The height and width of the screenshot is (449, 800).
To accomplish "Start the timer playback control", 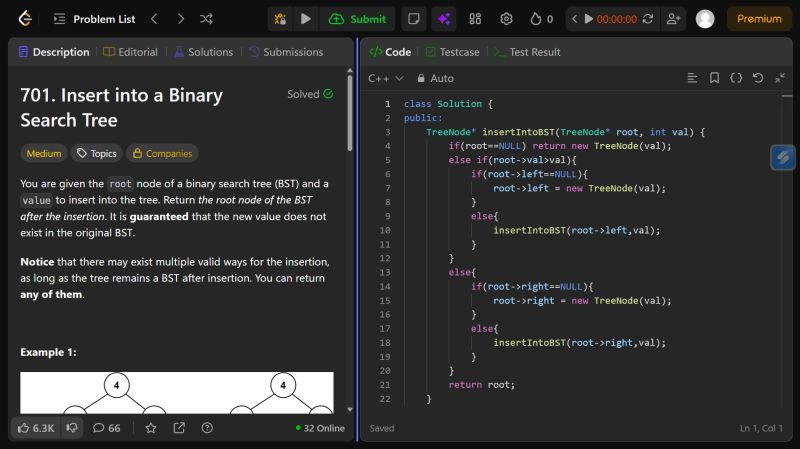I will point(588,19).
